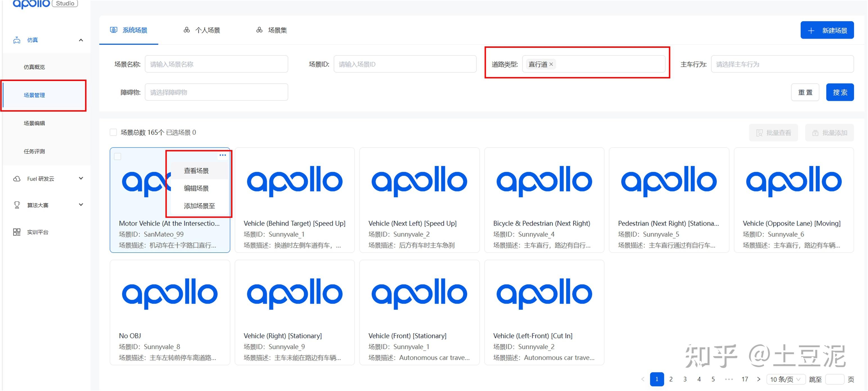Go to page 5

[713, 379]
